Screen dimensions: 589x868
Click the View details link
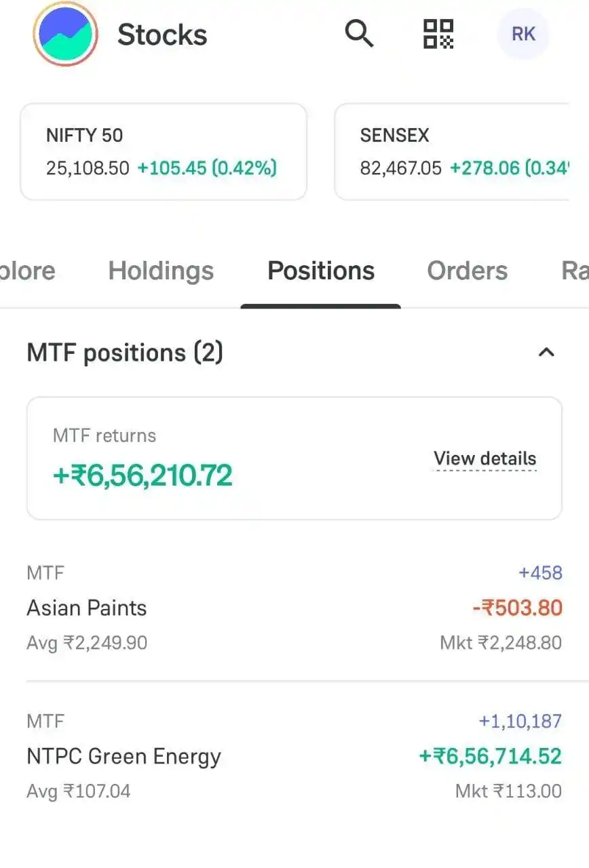tap(485, 459)
